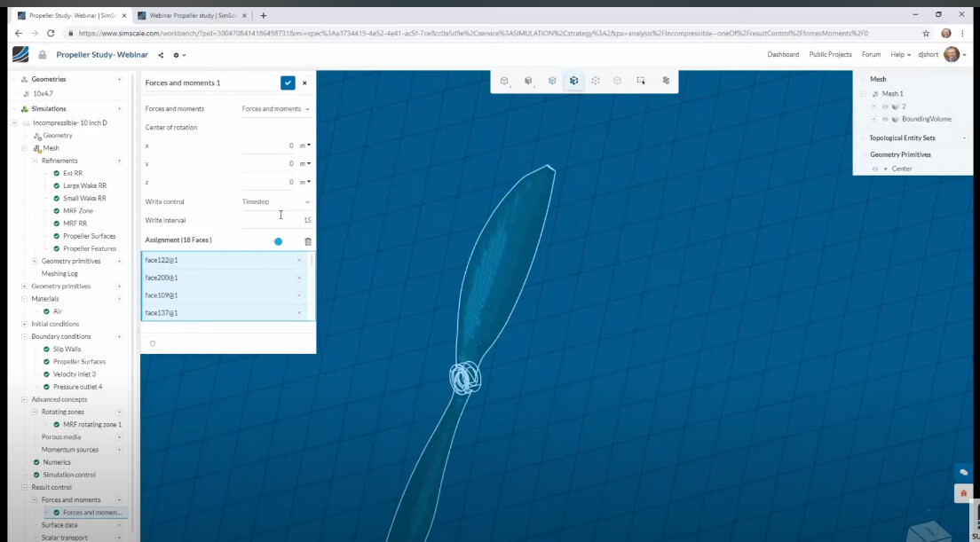Viewport: 980px width, 542px height.
Task: Change the x unit via the m unit selector
Action: click(x=304, y=145)
